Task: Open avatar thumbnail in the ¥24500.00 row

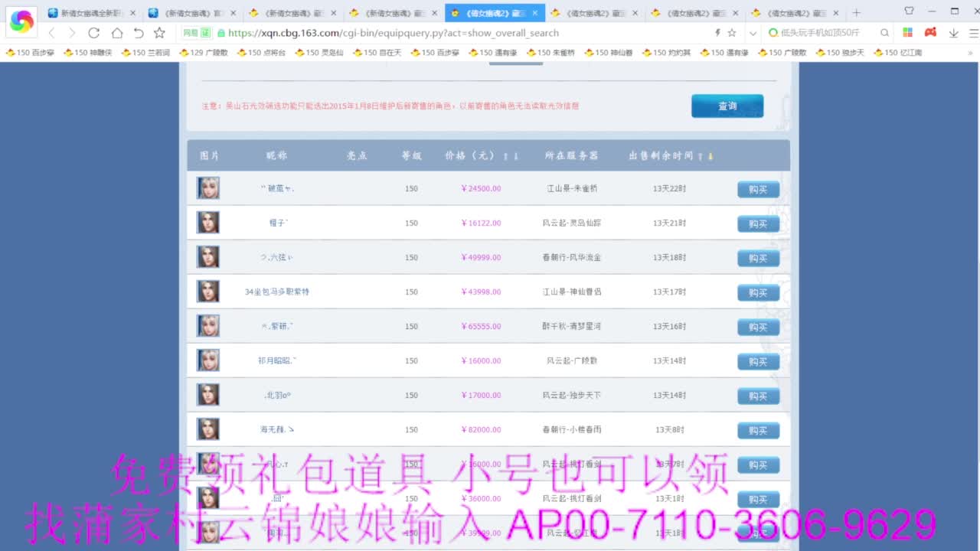Action: [208, 188]
